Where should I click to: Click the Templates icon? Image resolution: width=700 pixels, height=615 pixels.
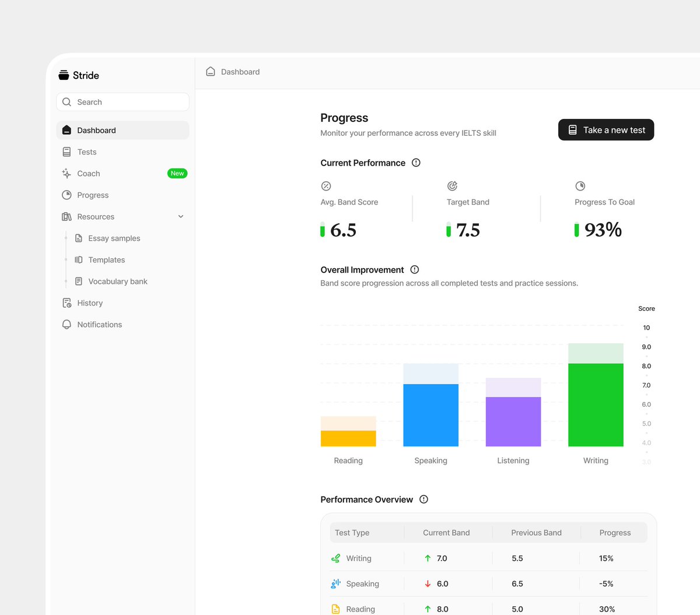pos(79,259)
